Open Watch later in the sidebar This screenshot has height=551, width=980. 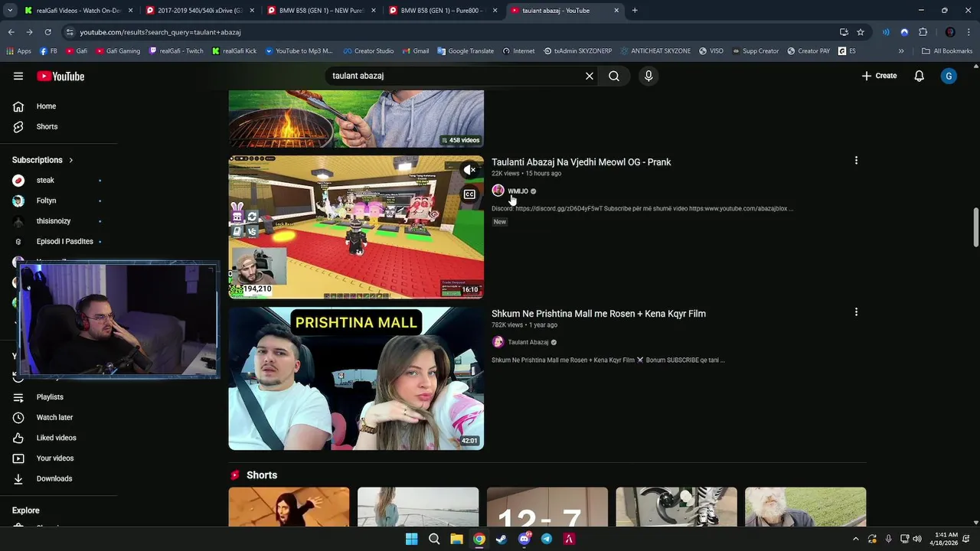[54, 417]
